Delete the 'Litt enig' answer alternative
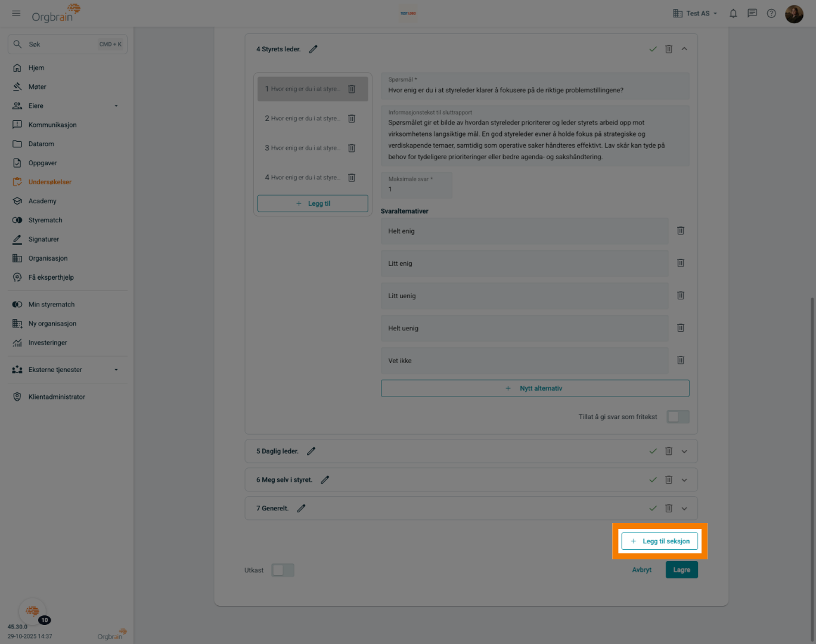This screenshot has width=816, height=644. 681,263
